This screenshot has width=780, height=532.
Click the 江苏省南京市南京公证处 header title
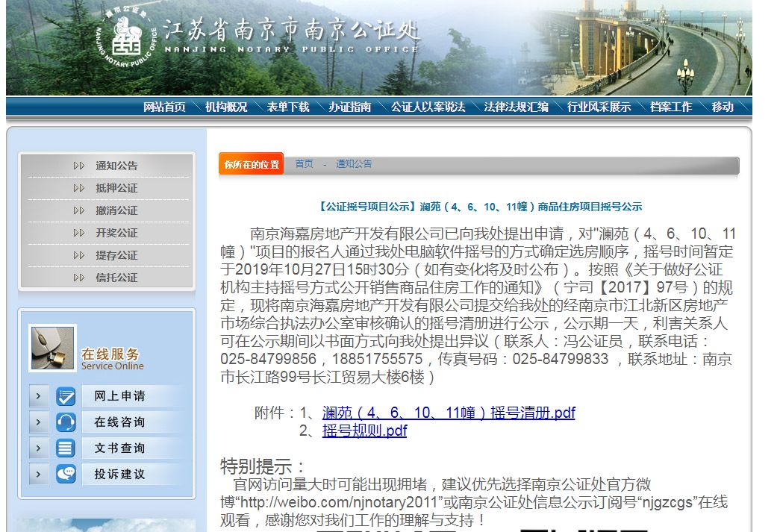pos(292,30)
